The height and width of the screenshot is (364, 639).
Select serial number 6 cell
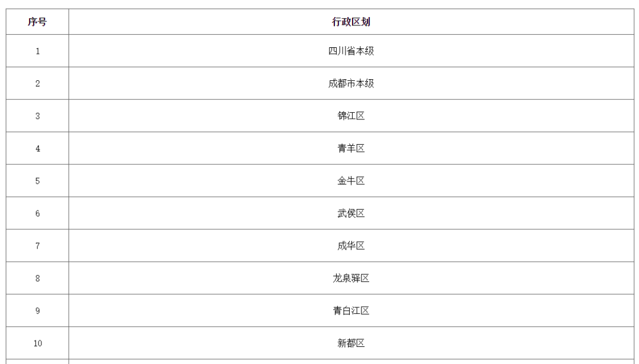[37, 213]
